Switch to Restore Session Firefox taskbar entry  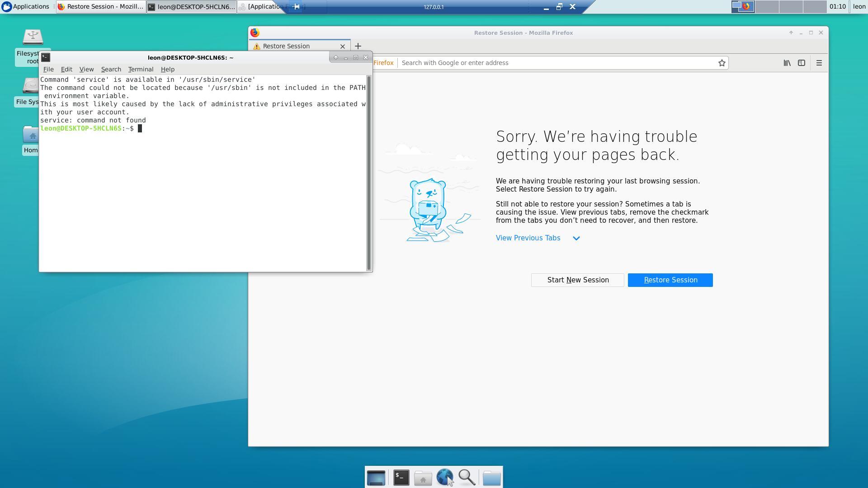click(x=101, y=7)
